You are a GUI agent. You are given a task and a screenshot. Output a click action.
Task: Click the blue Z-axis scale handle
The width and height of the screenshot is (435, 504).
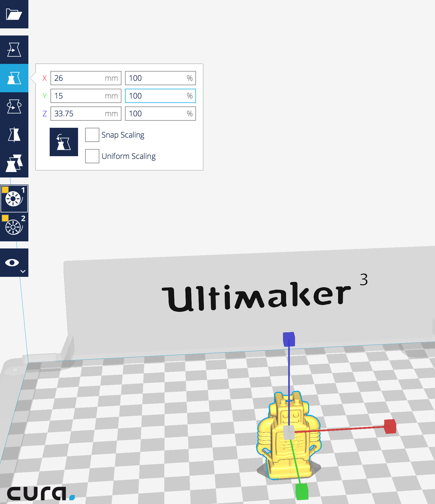tap(289, 339)
